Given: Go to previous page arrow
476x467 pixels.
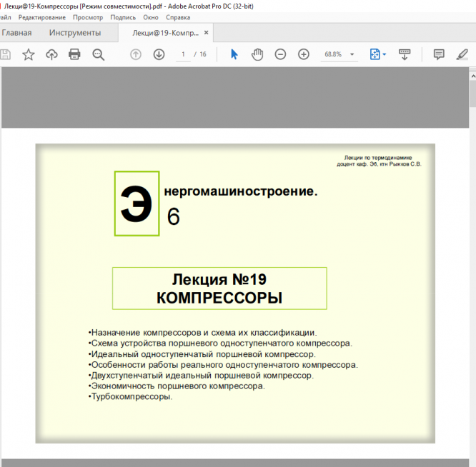Looking at the screenshot, I should (x=136, y=54).
